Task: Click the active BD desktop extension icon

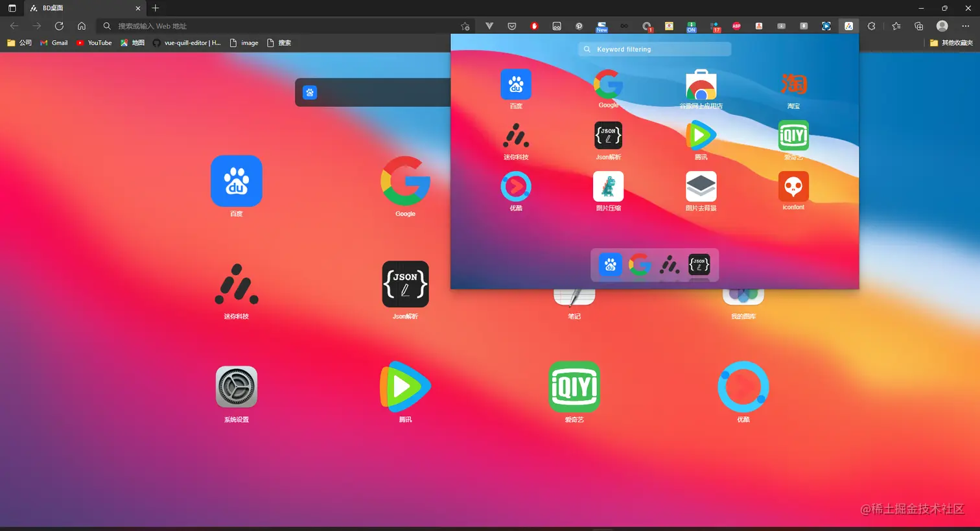Action: pyautogui.click(x=848, y=26)
